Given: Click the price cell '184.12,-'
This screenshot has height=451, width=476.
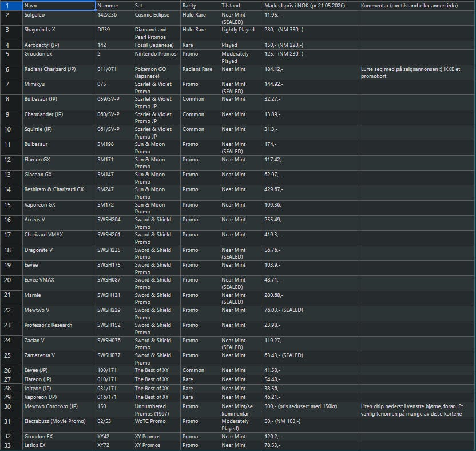Looking at the screenshot, I should pos(311,72).
